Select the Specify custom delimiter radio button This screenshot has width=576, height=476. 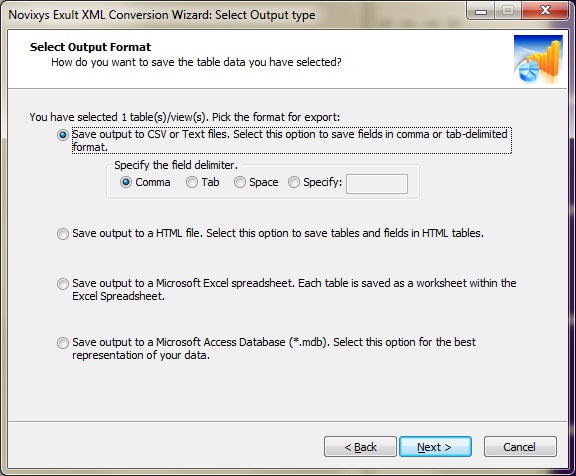pyautogui.click(x=294, y=182)
